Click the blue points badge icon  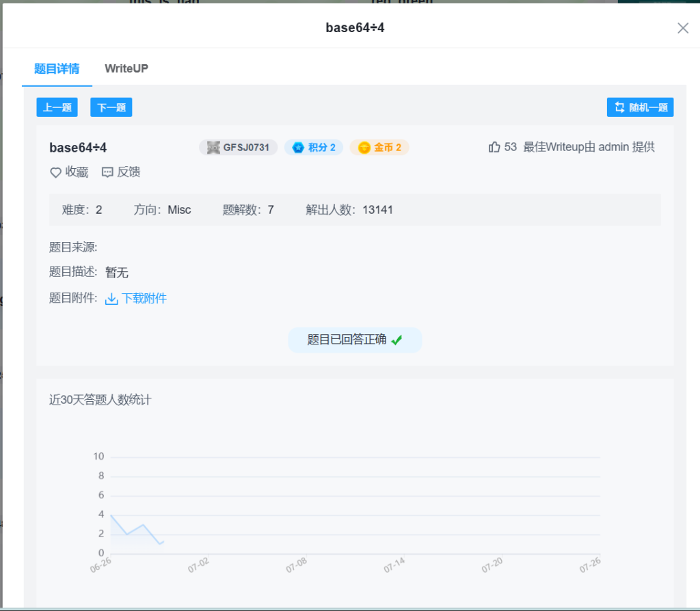[298, 148]
